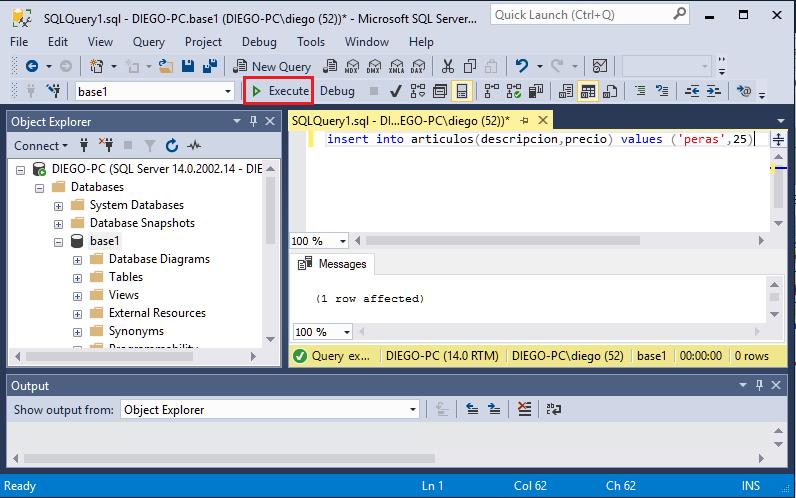The height and width of the screenshot is (498, 796).
Task: Click the New Query button
Action: coord(272,66)
